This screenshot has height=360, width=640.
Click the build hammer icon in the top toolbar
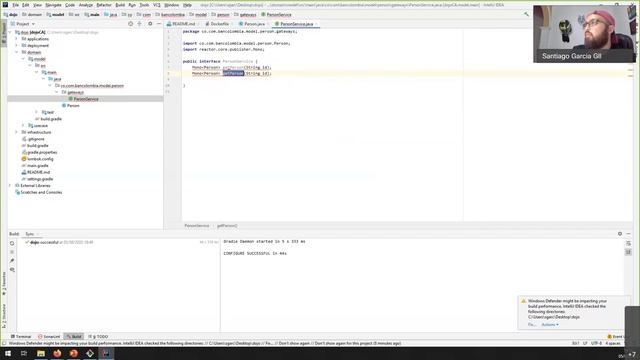[x=527, y=14]
